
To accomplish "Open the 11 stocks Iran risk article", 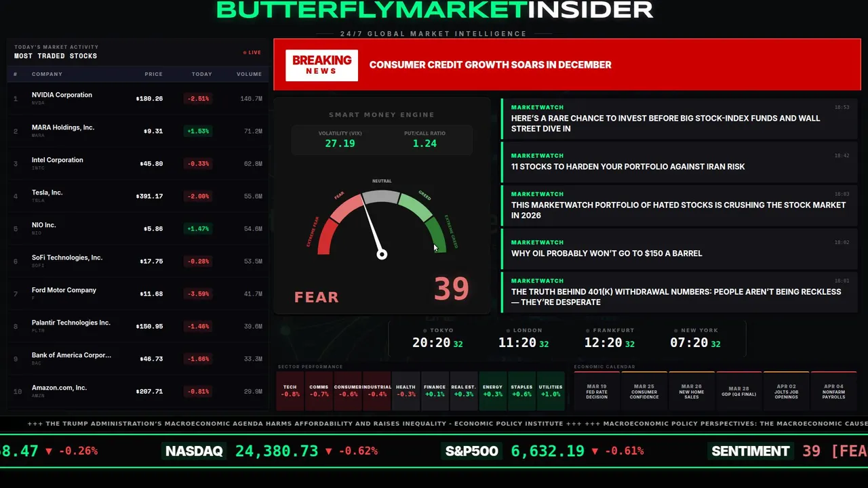I will 679,162.
